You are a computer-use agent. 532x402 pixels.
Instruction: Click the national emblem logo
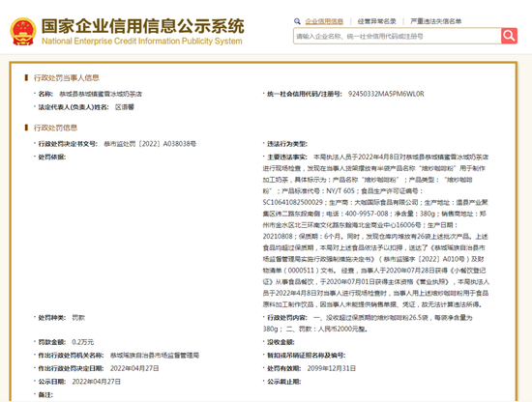23,32
